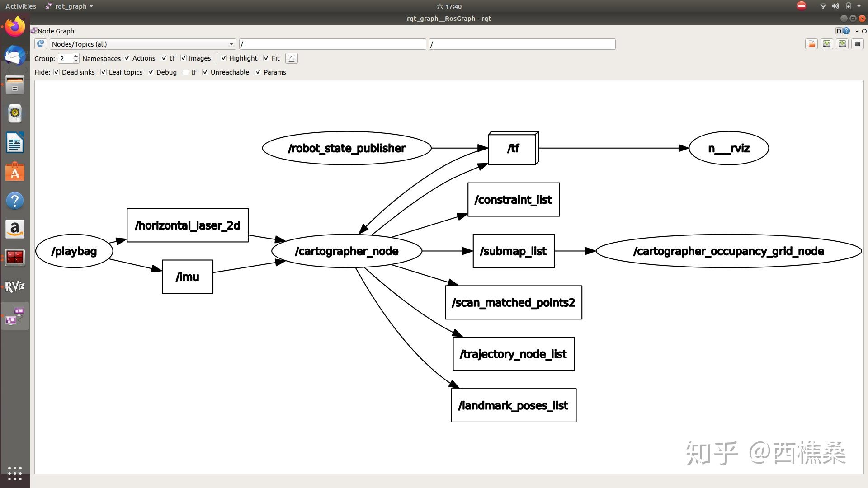Image resolution: width=868 pixels, height=488 pixels.
Task: Click the first green save graph icon
Action: [x=827, y=44]
